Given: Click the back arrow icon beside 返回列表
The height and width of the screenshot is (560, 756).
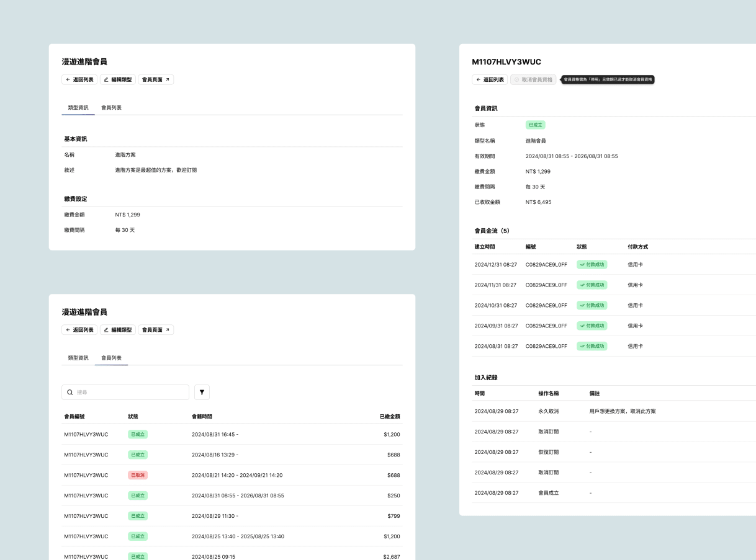Looking at the screenshot, I should point(68,79).
